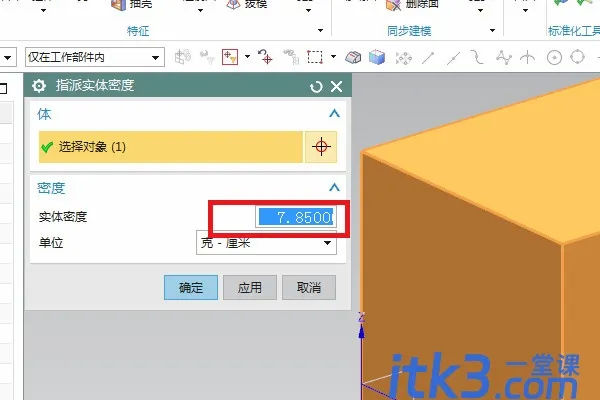Toggle the Control Point snap curve icon
The width and height of the screenshot is (600, 400).
(x=477, y=57)
